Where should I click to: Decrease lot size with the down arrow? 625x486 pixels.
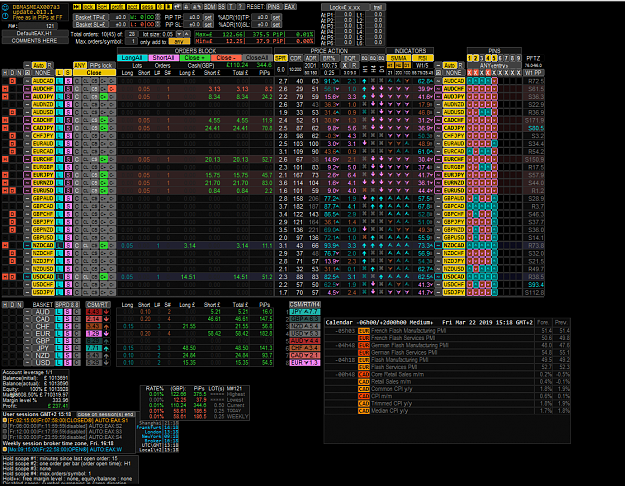[179, 34]
